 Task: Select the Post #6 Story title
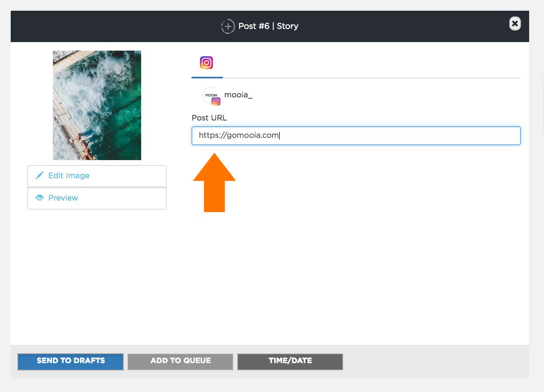click(268, 26)
